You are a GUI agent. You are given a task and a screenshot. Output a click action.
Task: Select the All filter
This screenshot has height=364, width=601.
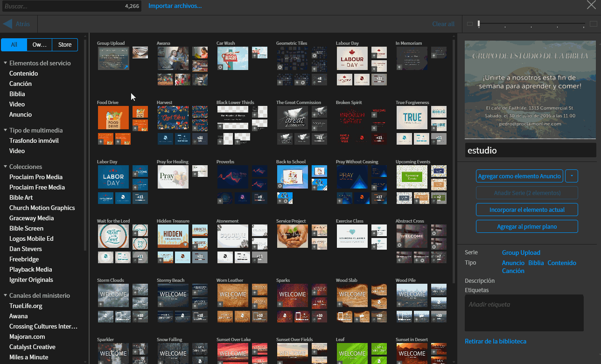pos(14,45)
